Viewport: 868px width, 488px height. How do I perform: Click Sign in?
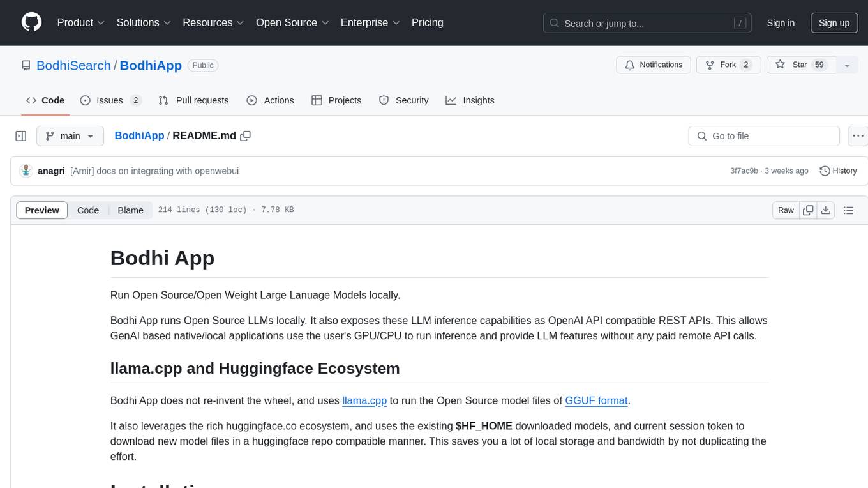click(x=781, y=23)
